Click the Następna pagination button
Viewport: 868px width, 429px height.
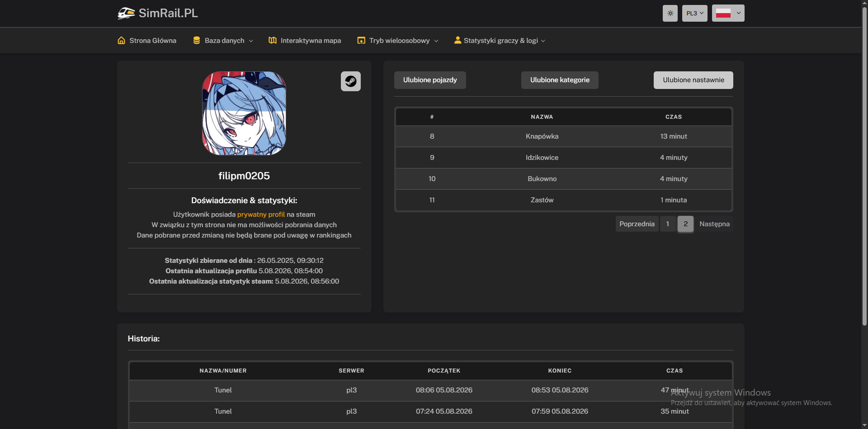click(x=714, y=224)
